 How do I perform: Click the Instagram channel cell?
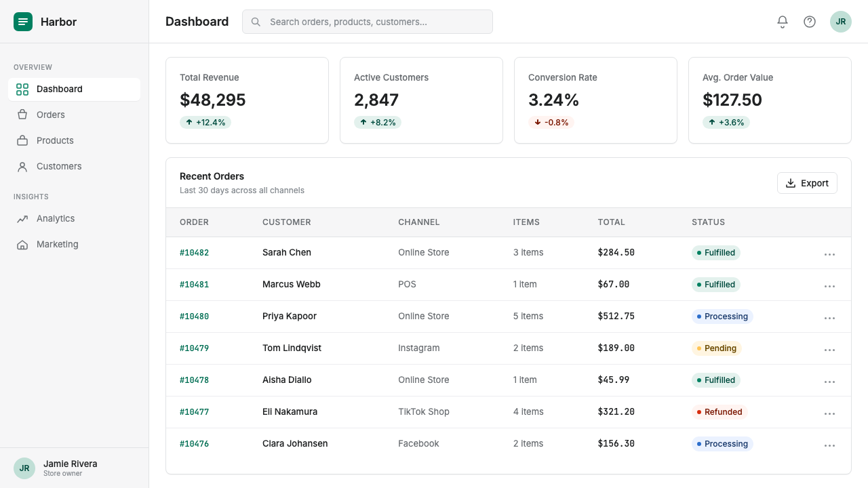[419, 348]
